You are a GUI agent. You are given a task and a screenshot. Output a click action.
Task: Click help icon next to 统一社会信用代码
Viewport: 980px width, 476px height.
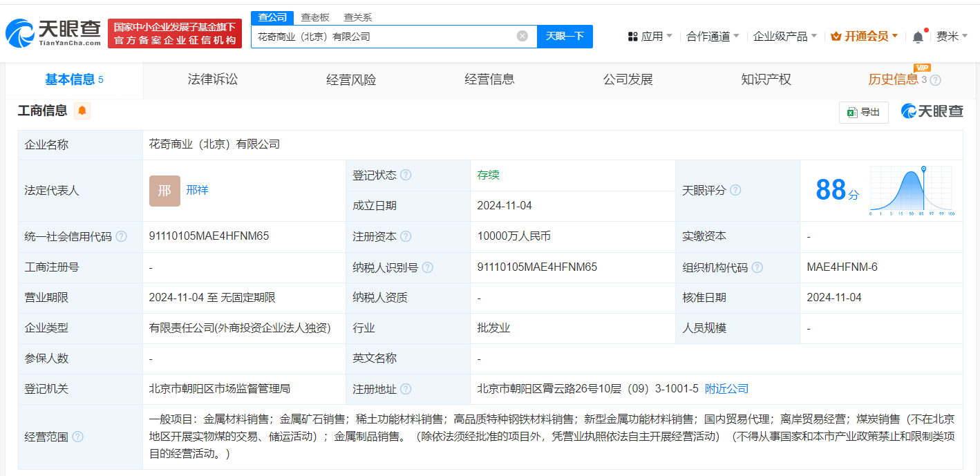[x=122, y=236]
